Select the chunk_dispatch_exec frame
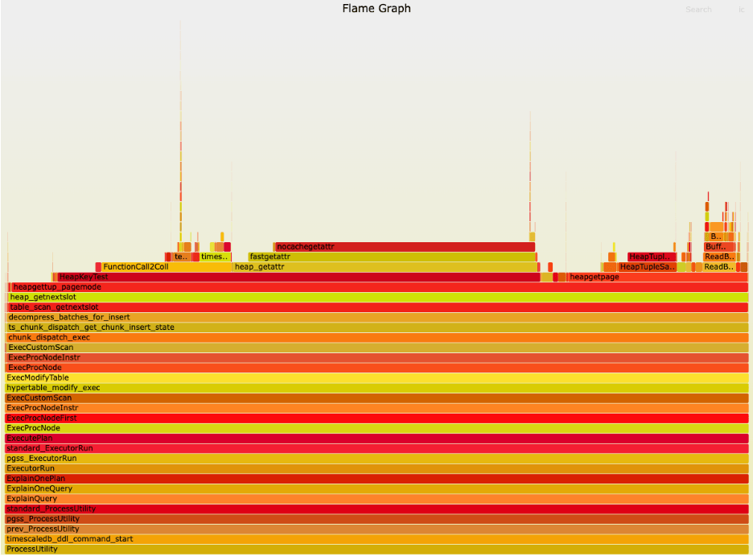The width and height of the screenshot is (753, 560). [x=376, y=337]
